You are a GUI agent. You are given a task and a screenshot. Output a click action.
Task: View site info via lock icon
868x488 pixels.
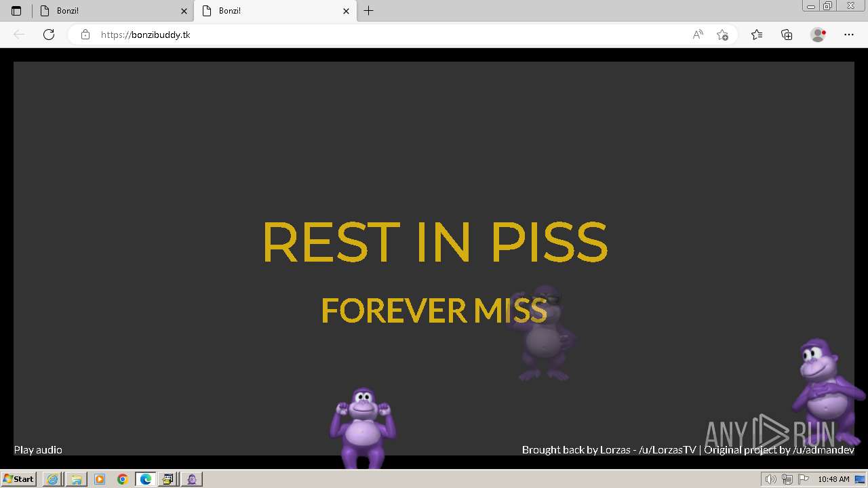point(85,35)
